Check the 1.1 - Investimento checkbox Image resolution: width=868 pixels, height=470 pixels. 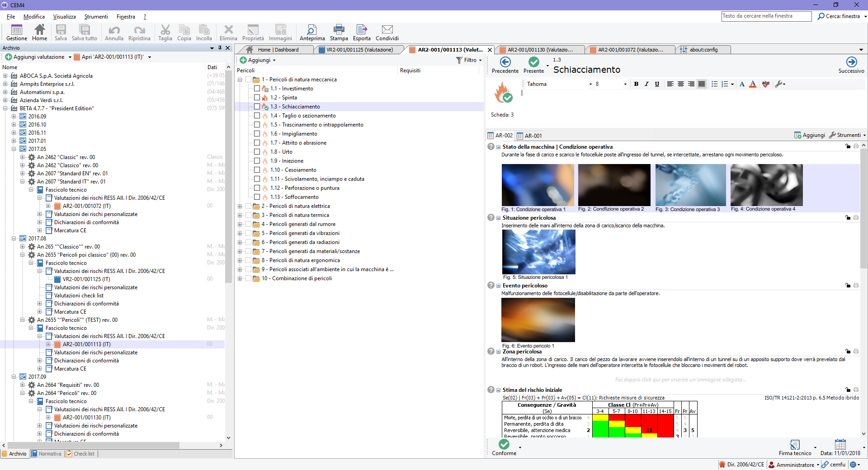[257, 89]
